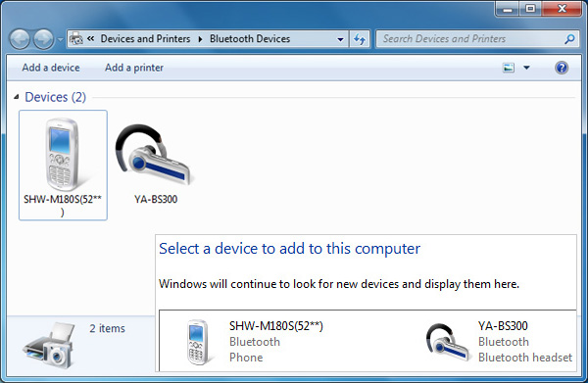588x383 pixels.
Task: Click the 2 items status text
Action: point(107,328)
